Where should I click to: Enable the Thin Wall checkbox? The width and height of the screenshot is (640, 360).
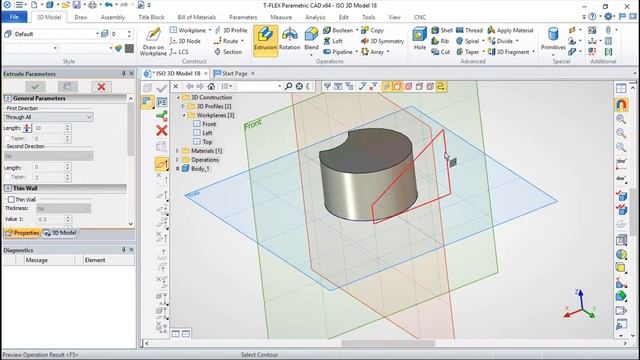(11, 200)
